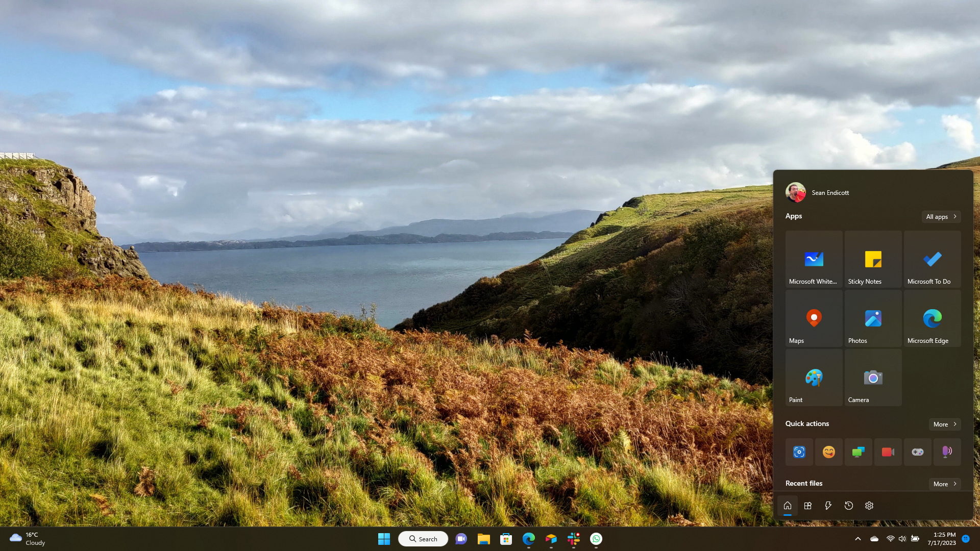Open the settings gear tab in panel
The height and width of the screenshot is (551, 980).
(869, 506)
